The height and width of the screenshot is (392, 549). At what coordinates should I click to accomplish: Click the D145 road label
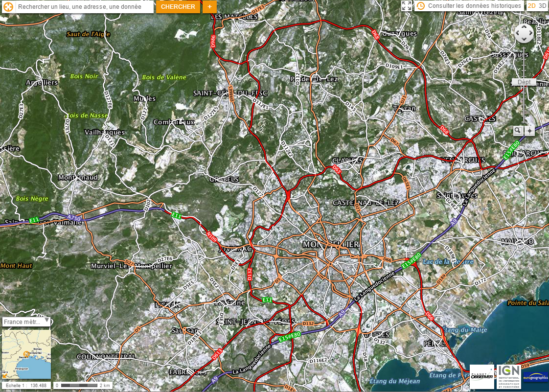point(350,106)
